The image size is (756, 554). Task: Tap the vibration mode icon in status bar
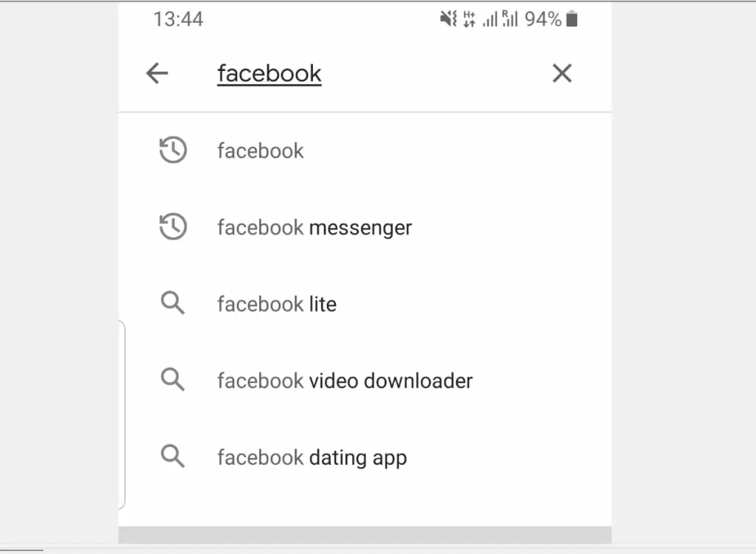point(449,19)
